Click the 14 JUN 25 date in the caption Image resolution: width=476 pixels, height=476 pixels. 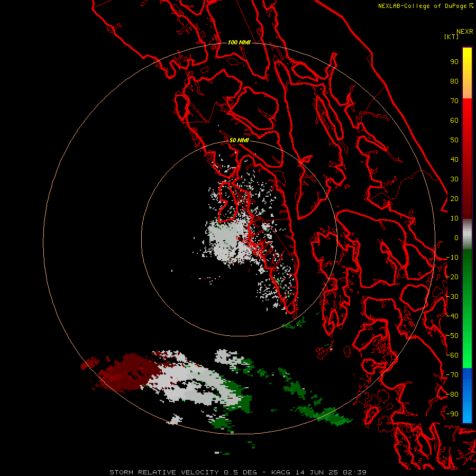317,472
